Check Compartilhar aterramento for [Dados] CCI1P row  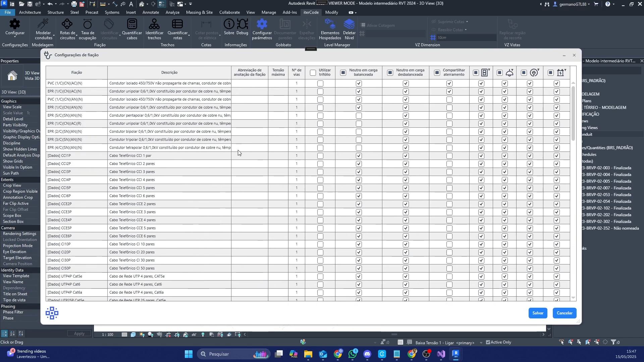[x=449, y=156]
